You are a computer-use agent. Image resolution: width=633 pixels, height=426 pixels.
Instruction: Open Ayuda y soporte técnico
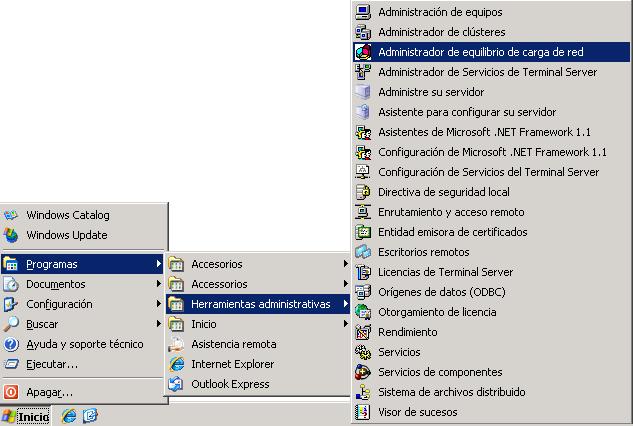click(82, 344)
